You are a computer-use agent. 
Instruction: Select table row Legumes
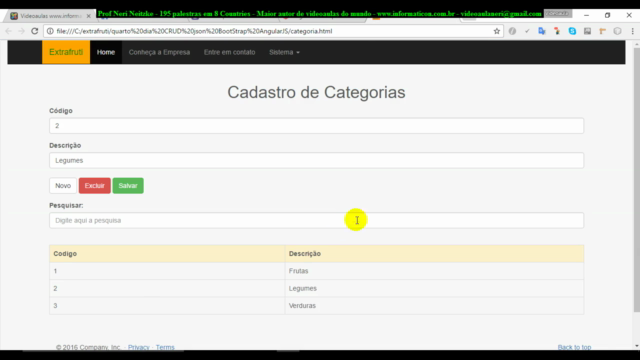(316, 288)
